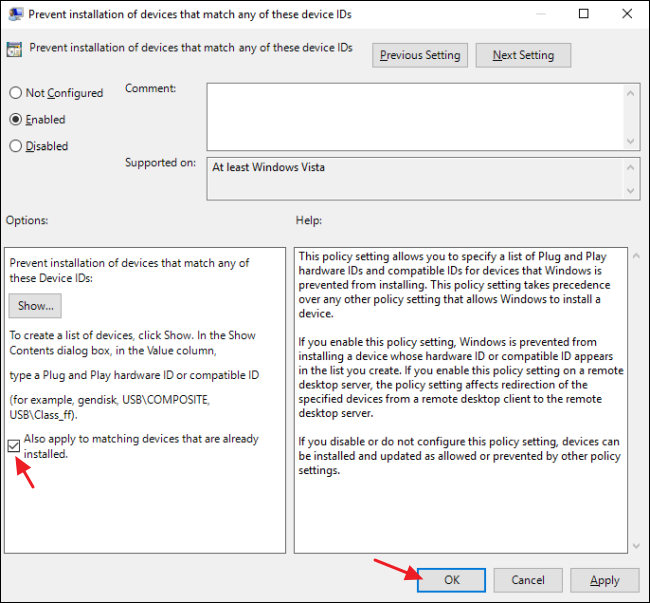Click the 'Comment:' label
The image size is (650, 603).
pyautogui.click(x=150, y=88)
